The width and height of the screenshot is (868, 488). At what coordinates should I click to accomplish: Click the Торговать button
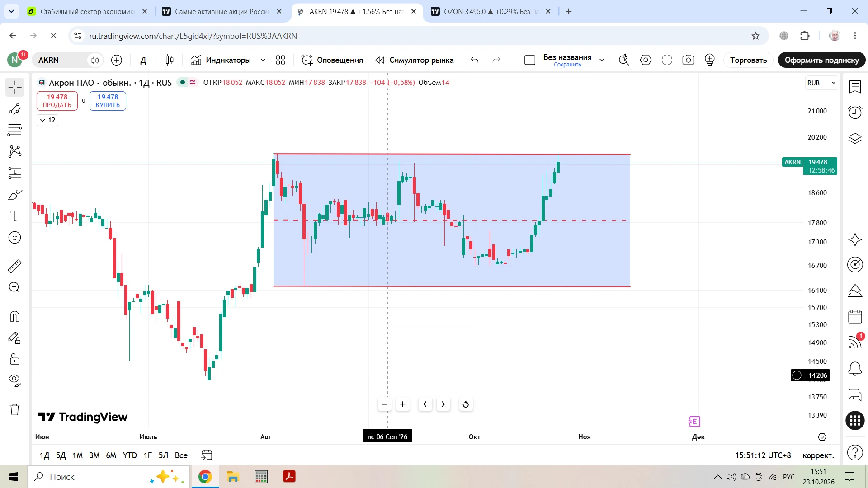(748, 60)
